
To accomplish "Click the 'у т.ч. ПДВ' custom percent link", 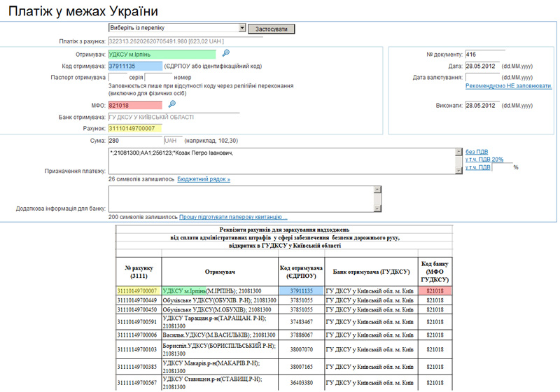I will click(x=478, y=167).
